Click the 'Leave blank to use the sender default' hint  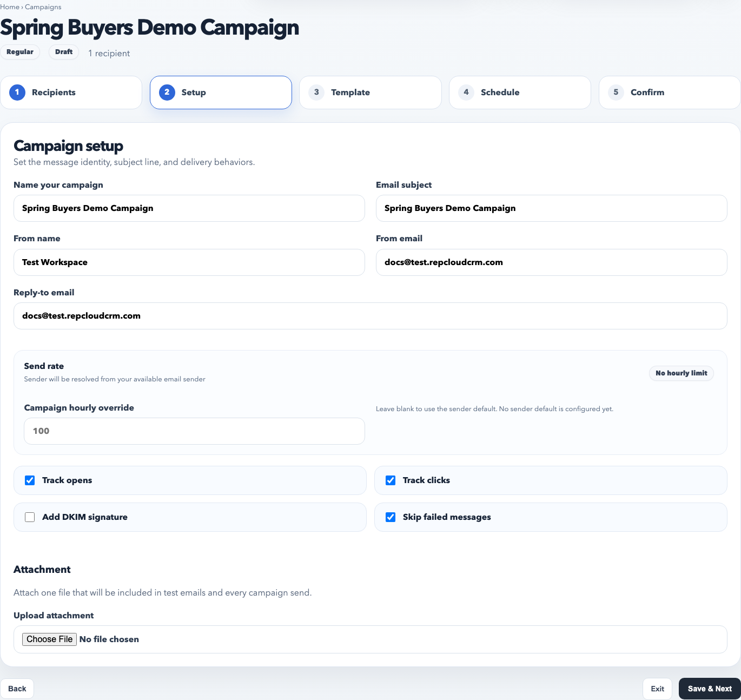tap(494, 409)
